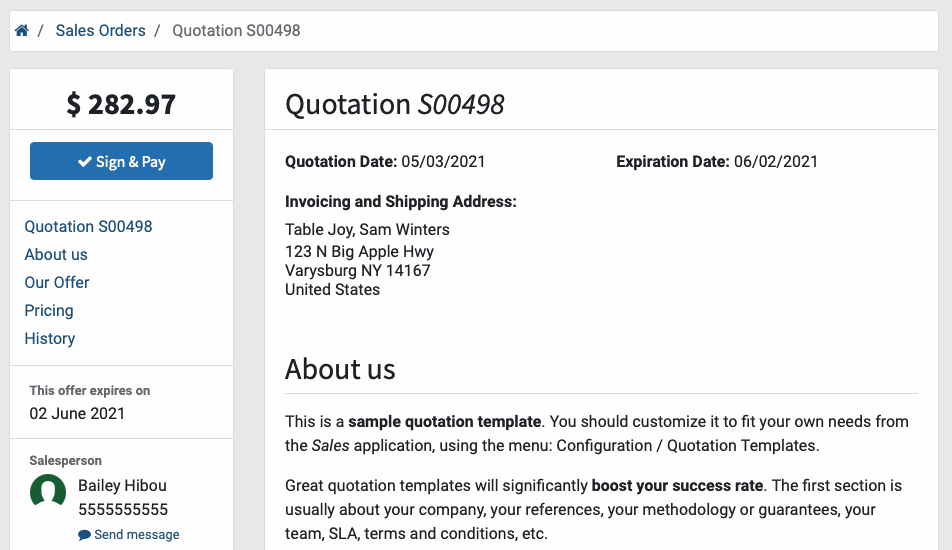Open the Our Offer sidebar link
952x550 pixels.
click(56, 282)
